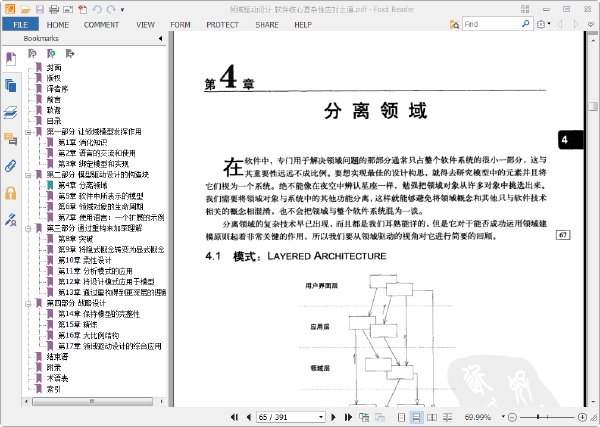Select the 第1章 bookmark
600x427 pixels.
coord(83,142)
